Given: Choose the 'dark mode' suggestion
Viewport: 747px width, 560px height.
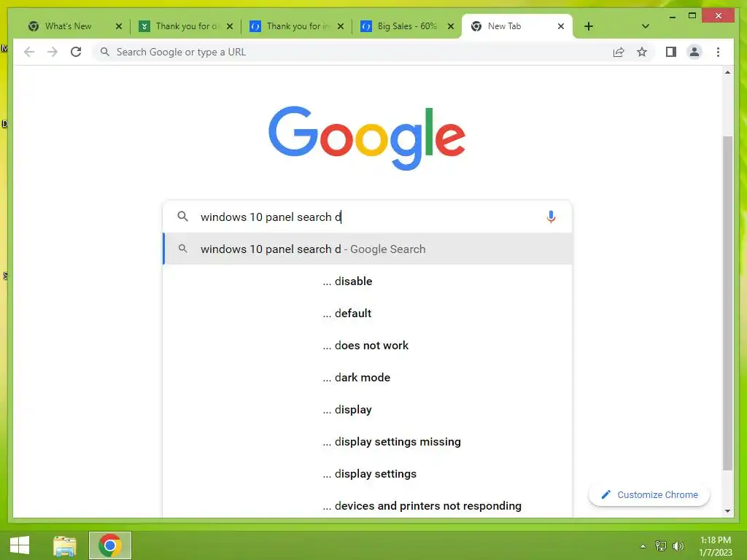Looking at the screenshot, I should 368,378.
